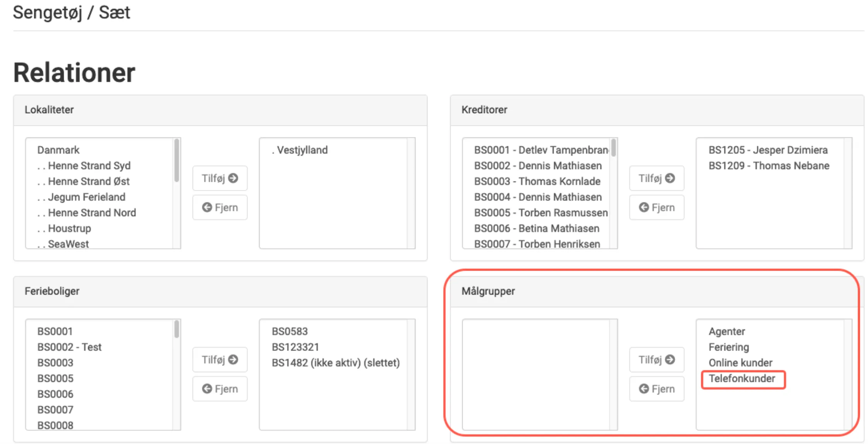
Task: Select BS1209 - Thomas Nebane assigned creditor
Action: 769,166
